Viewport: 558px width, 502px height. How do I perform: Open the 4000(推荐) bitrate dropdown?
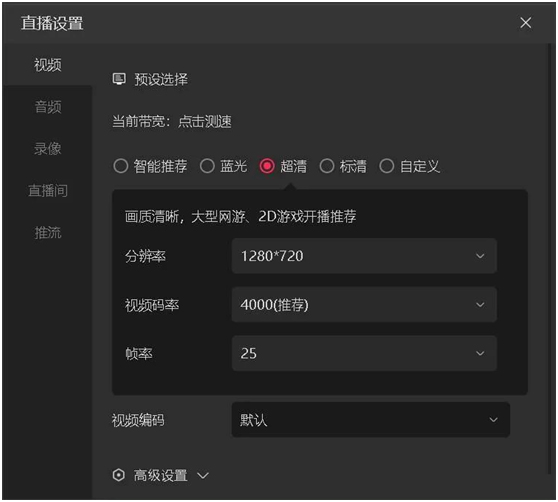click(364, 305)
